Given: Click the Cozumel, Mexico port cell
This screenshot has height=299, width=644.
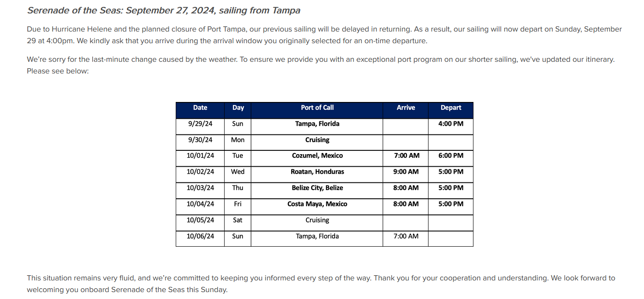Looking at the screenshot, I should click(x=317, y=158).
